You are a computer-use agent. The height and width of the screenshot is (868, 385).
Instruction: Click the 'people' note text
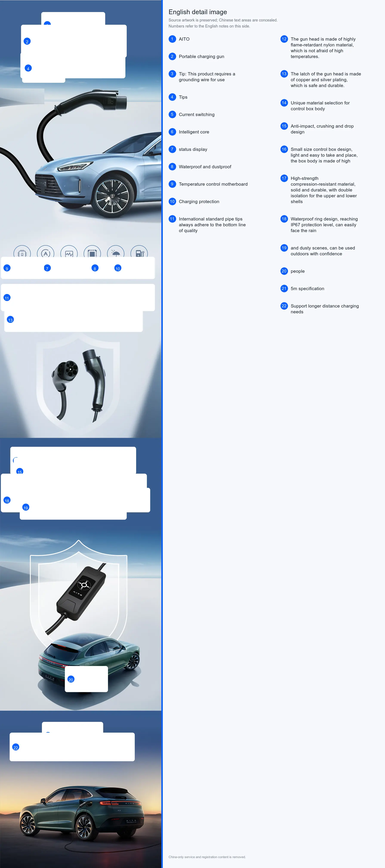(298, 271)
